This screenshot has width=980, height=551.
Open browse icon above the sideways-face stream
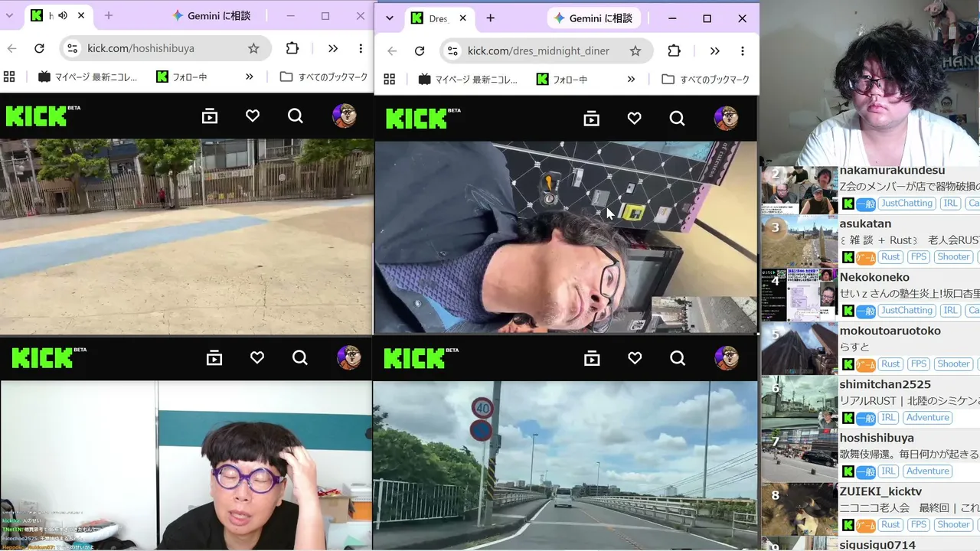[591, 119]
